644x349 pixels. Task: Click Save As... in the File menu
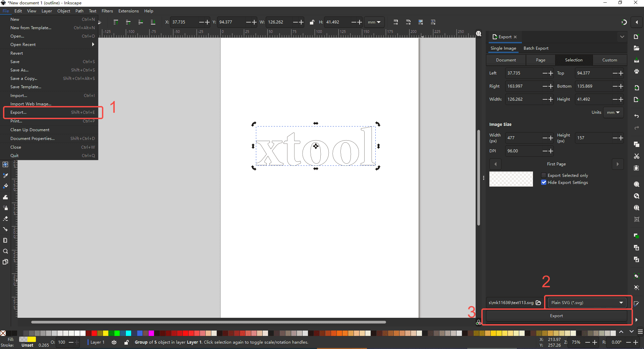[49, 70]
